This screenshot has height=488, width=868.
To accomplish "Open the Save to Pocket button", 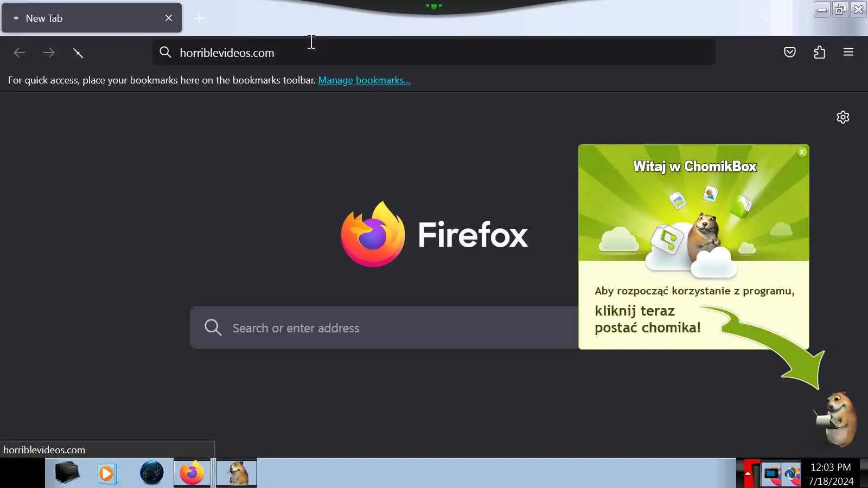I will [790, 52].
